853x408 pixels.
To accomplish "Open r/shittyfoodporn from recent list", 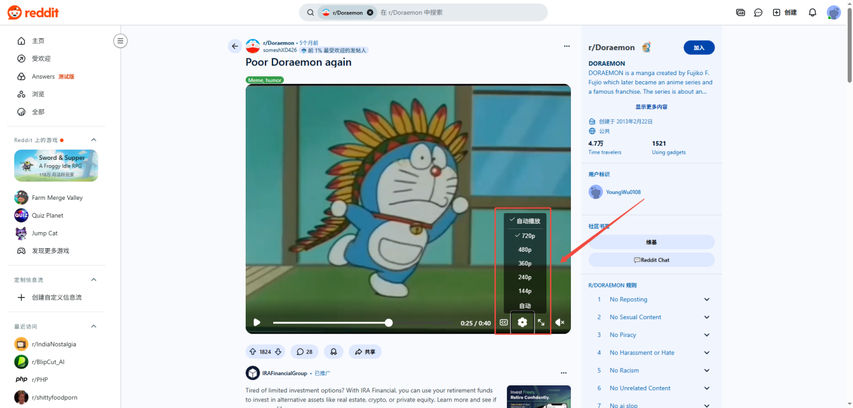I will coord(56,397).
